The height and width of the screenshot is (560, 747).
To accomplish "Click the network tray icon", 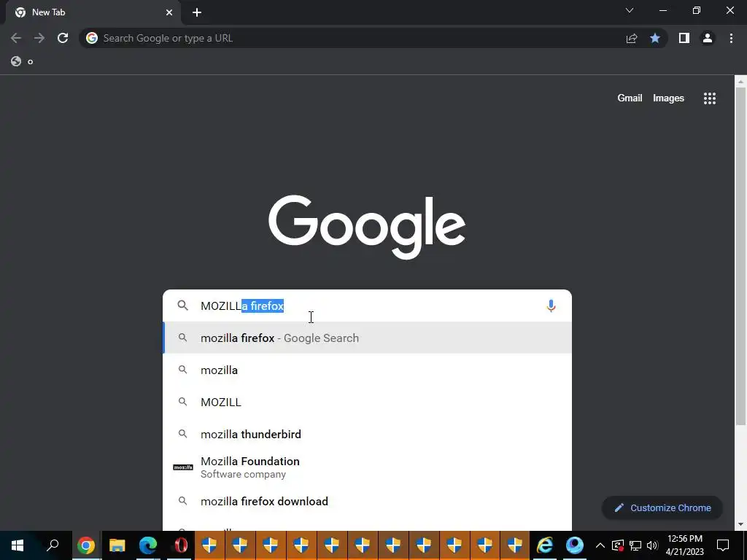I will [x=635, y=545].
